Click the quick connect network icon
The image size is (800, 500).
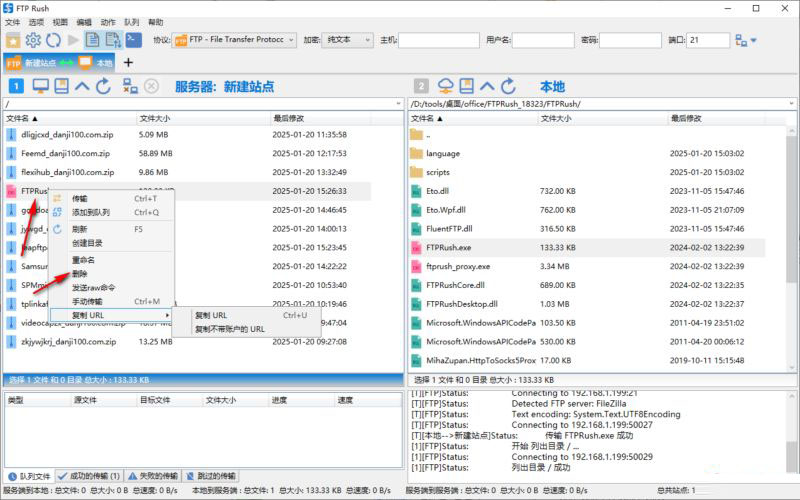(741, 40)
